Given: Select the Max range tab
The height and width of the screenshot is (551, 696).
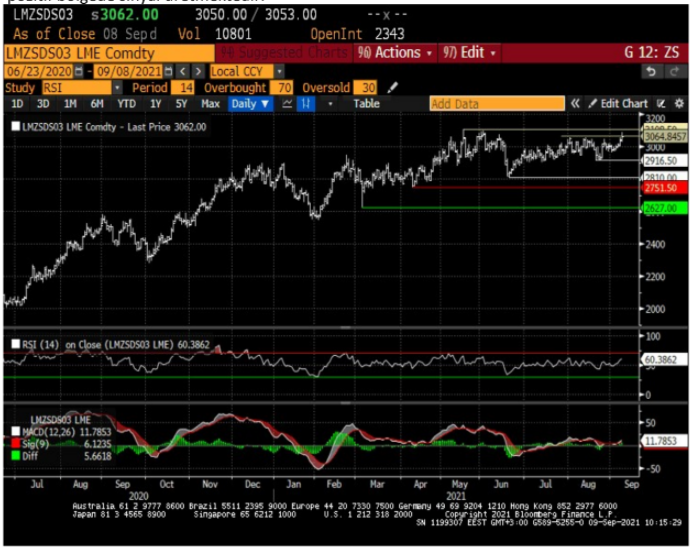Looking at the screenshot, I should coord(210,104).
